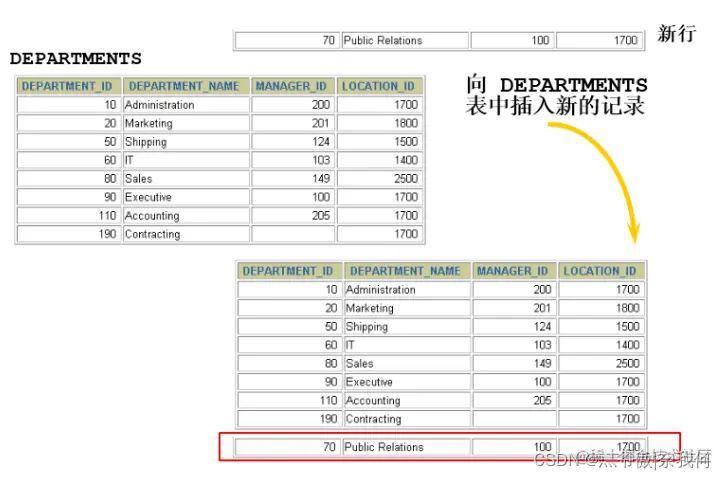Click Public Relations in the red-outlined inserted row
727x480 pixels.
(x=384, y=448)
